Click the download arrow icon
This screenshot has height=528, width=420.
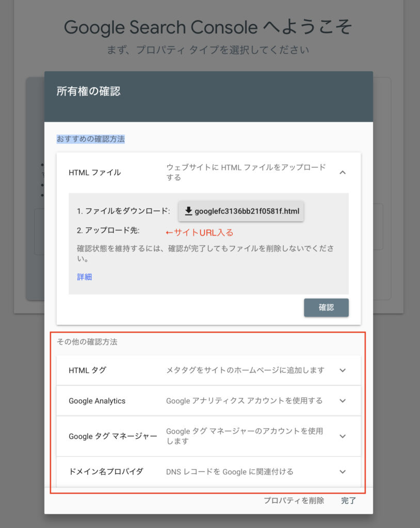coord(189,210)
